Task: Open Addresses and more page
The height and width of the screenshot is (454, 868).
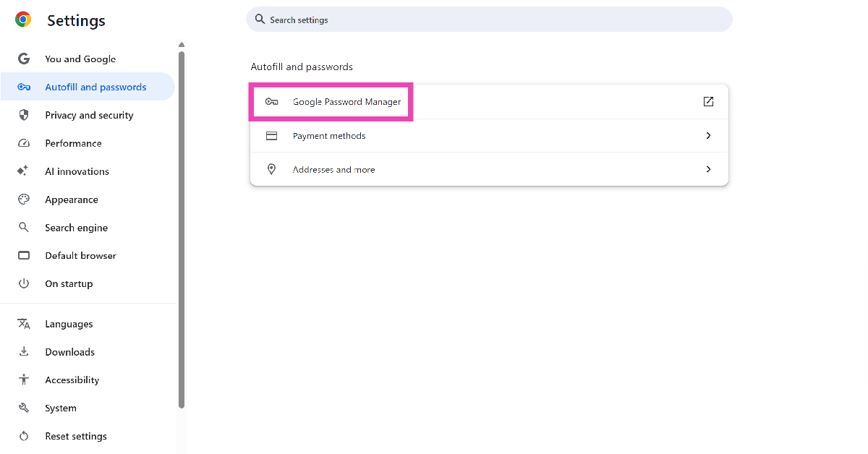Action: click(489, 169)
